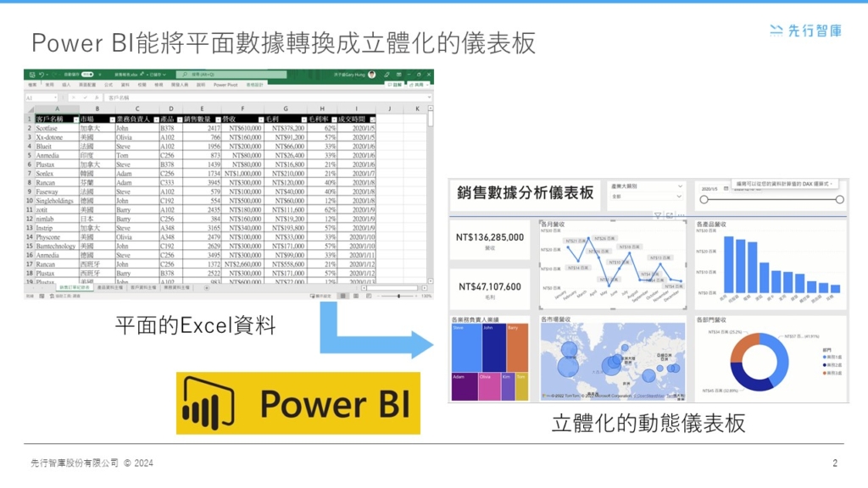Click the filter funnel icon above line chart
Viewport: 868px width, 488px height.
pos(658,215)
